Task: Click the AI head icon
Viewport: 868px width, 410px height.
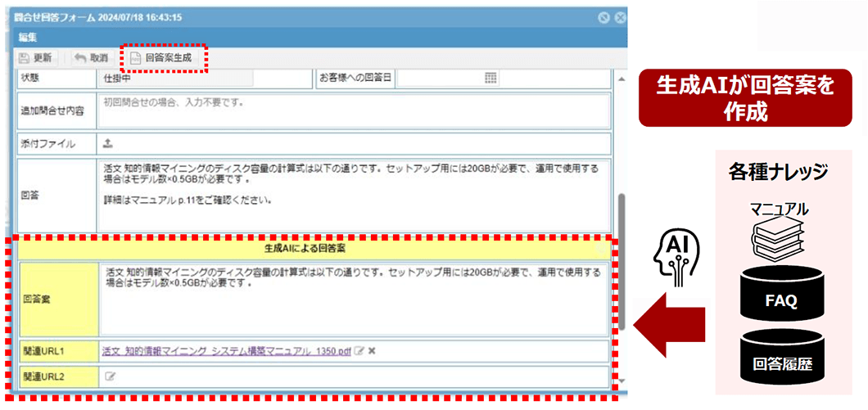Action: tap(676, 259)
